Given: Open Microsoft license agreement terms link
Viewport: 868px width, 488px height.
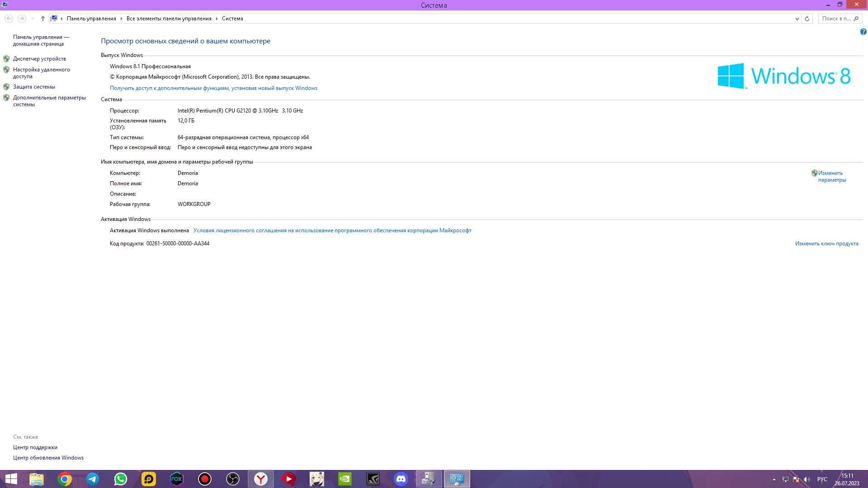Looking at the screenshot, I should coord(332,230).
